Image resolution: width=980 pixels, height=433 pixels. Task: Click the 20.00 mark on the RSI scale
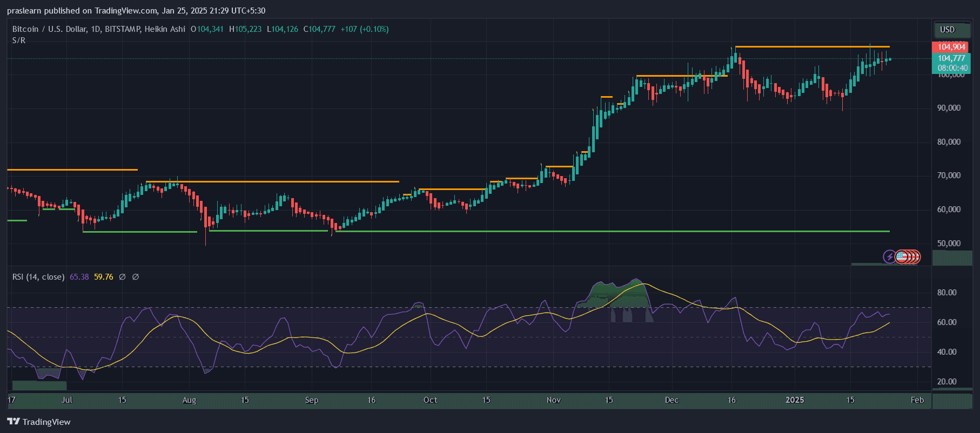tap(947, 382)
